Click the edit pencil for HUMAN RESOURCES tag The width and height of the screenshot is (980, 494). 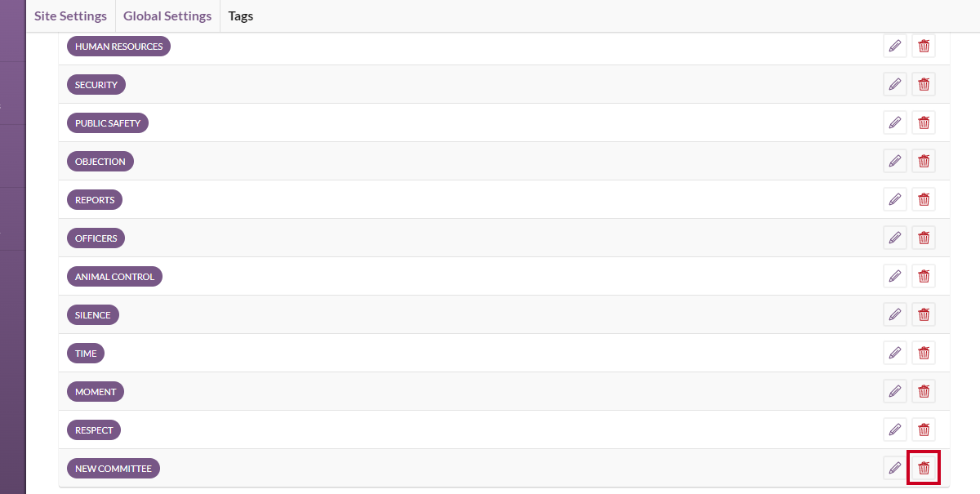click(x=895, y=47)
